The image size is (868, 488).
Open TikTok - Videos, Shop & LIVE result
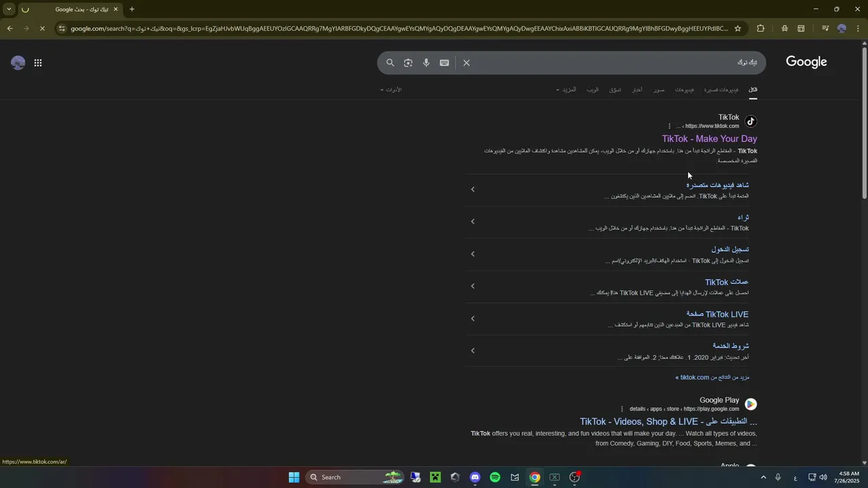(x=669, y=422)
